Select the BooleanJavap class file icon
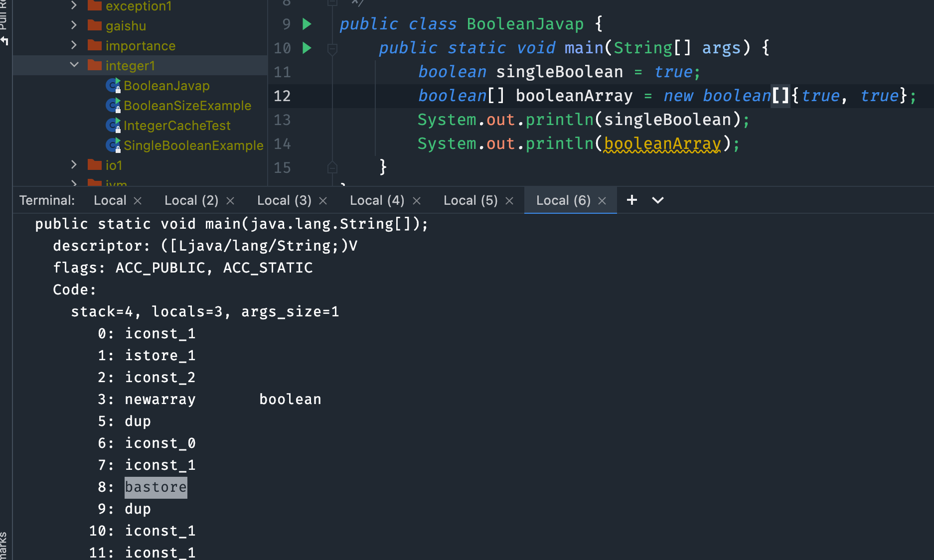The height and width of the screenshot is (560, 934). 113,85
